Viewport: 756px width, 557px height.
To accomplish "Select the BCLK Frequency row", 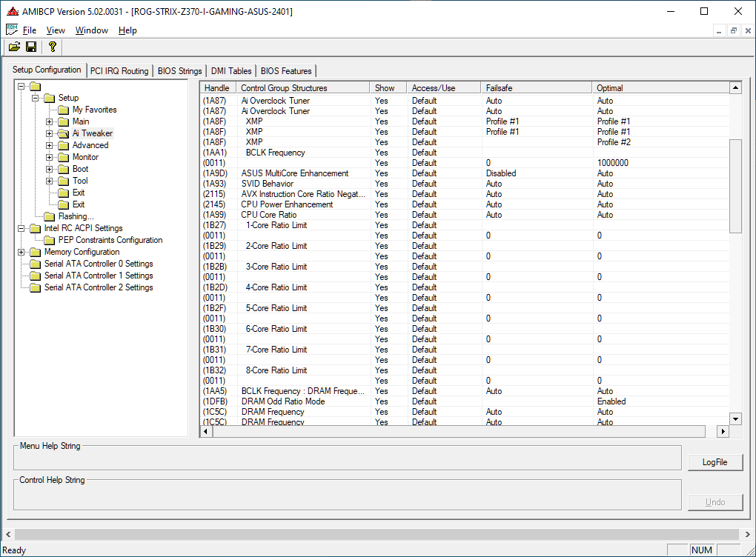I will pyautogui.click(x=464, y=153).
